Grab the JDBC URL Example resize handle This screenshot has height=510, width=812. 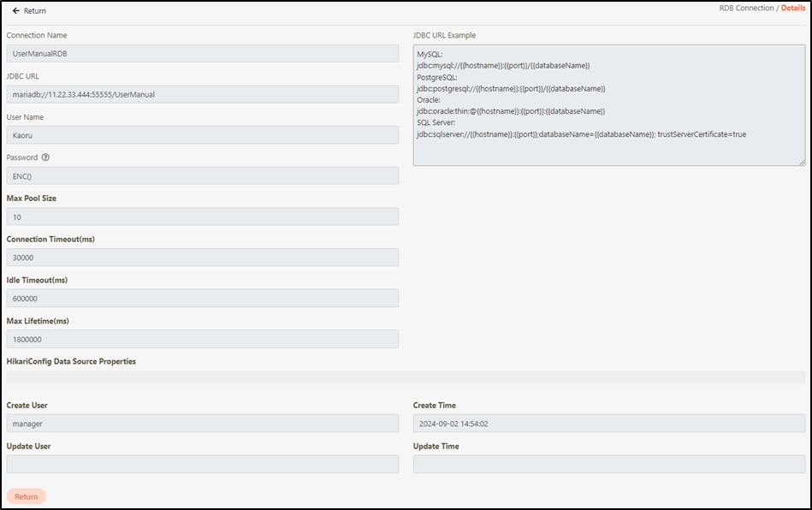(x=801, y=161)
